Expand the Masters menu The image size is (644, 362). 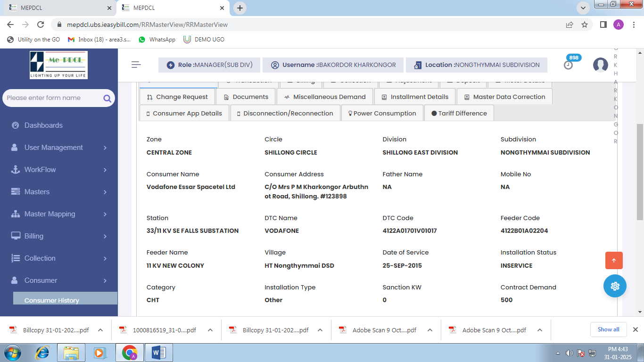59,192
